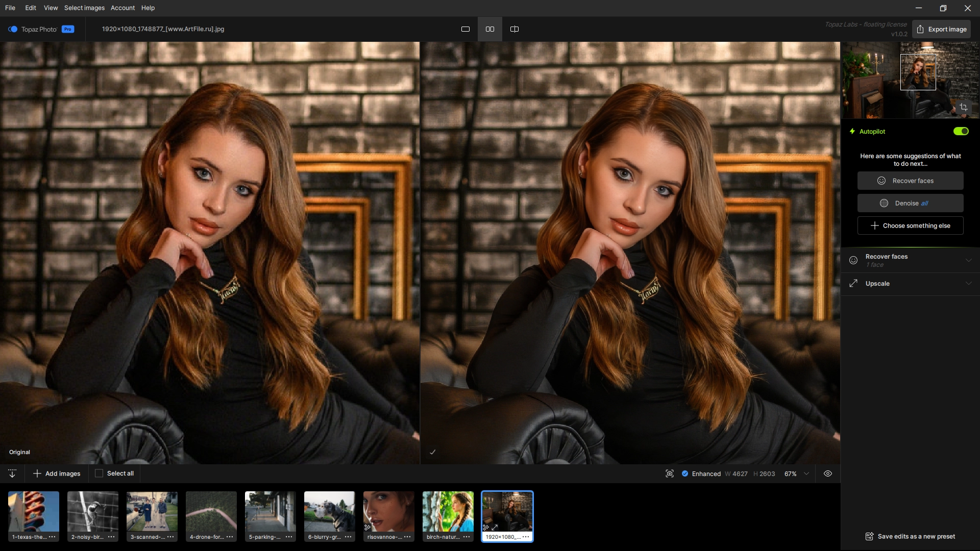Viewport: 980px width, 551px height.
Task: Click the crop tool icon
Action: coord(963,107)
